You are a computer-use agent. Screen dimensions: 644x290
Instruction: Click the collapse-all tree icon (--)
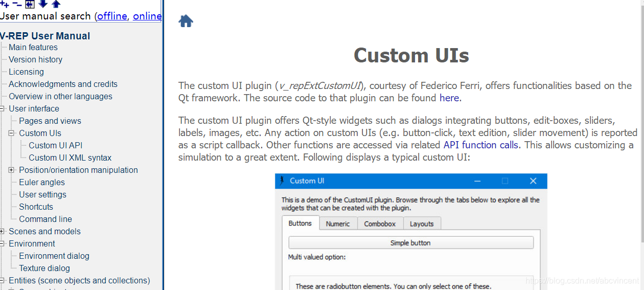pyautogui.click(x=17, y=4)
